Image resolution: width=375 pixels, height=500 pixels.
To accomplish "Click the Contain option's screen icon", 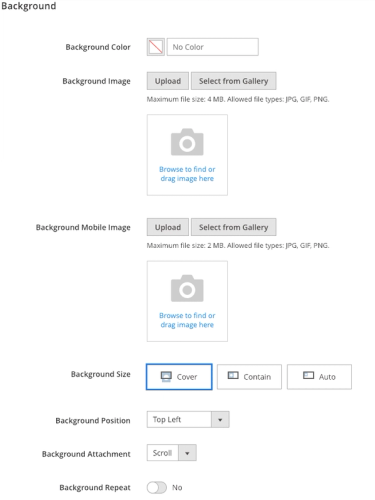I will tap(233, 376).
